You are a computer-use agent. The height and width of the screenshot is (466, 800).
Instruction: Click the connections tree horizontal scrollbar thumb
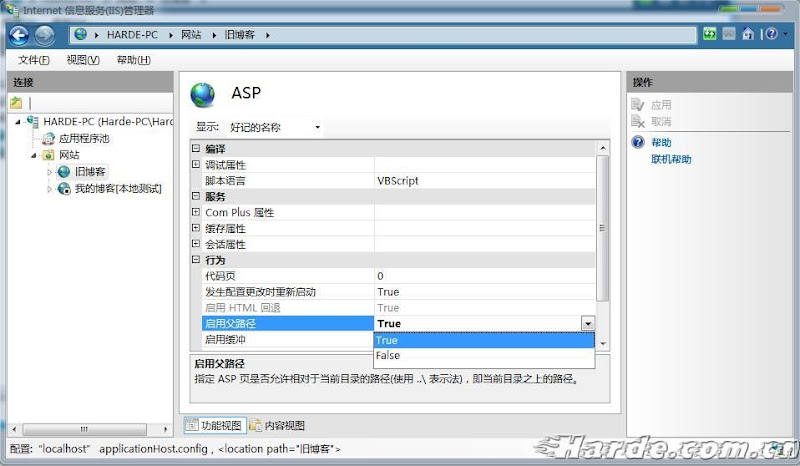coord(84,429)
